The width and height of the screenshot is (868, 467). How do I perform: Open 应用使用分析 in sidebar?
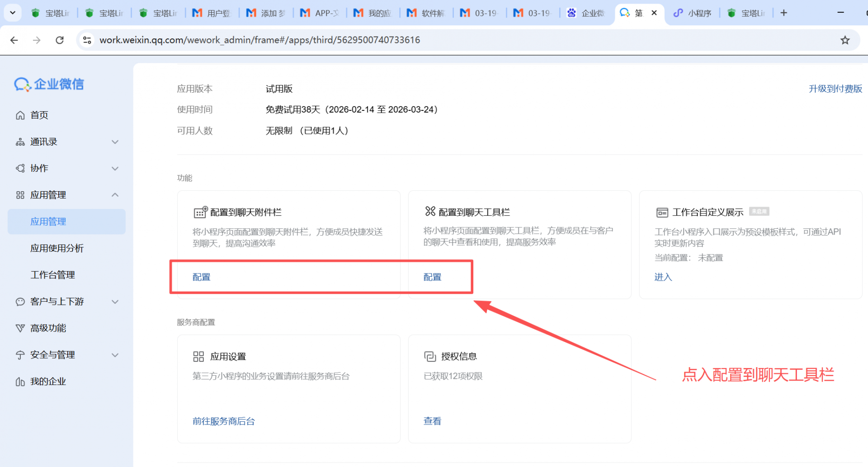point(57,248)
